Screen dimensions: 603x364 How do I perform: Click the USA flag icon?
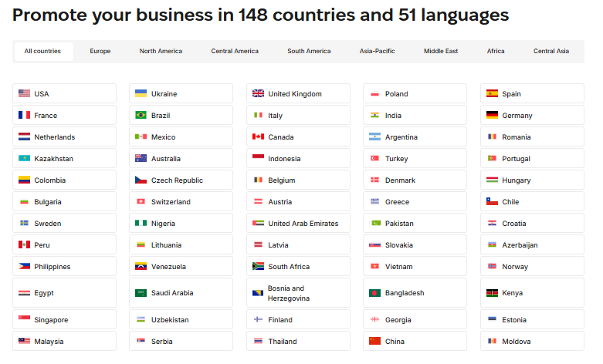24,93
